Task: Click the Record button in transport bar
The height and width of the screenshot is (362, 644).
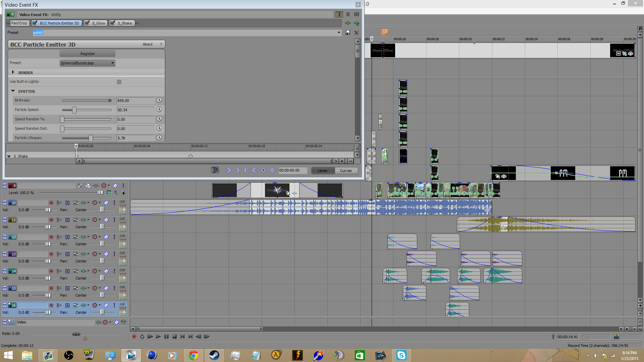Action: point(134,337)
